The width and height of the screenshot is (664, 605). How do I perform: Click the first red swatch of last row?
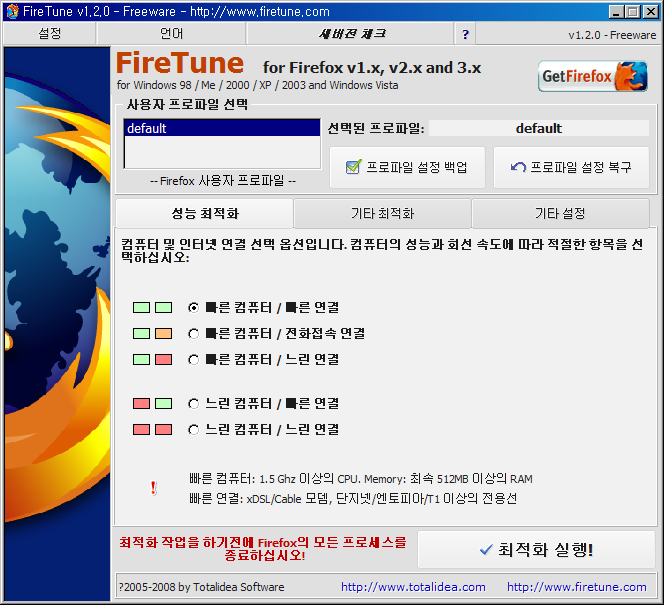[x=141, y=430]
